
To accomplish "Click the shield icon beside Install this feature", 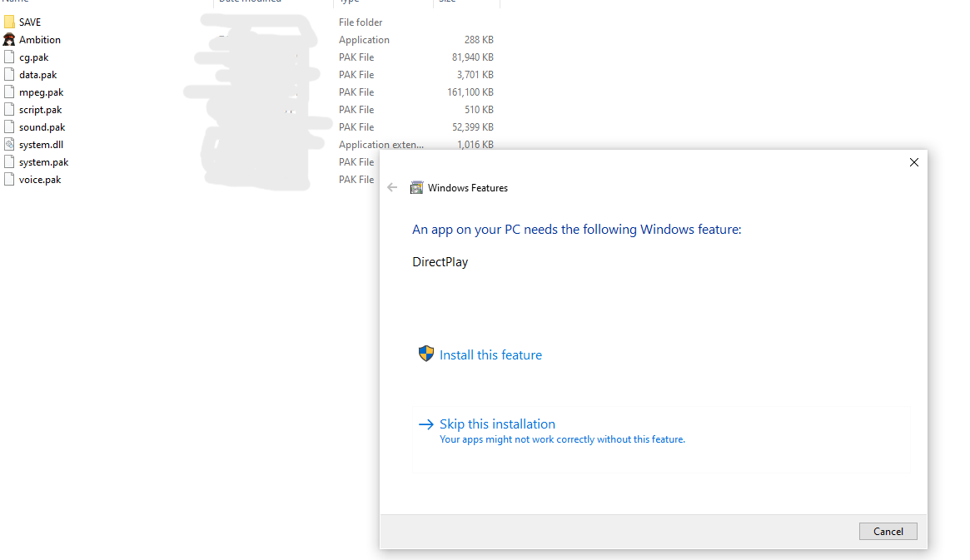I will pyautogui.click(x=426, y=354).
